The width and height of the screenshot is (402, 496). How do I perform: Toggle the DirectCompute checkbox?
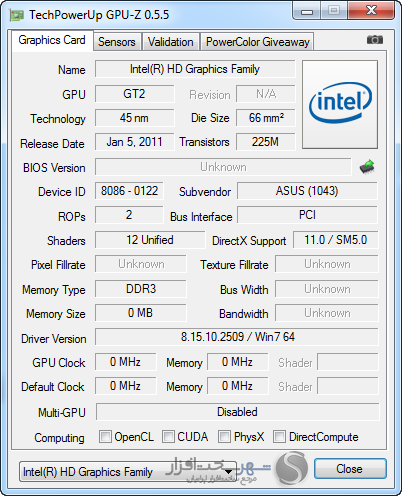point(279,436)
